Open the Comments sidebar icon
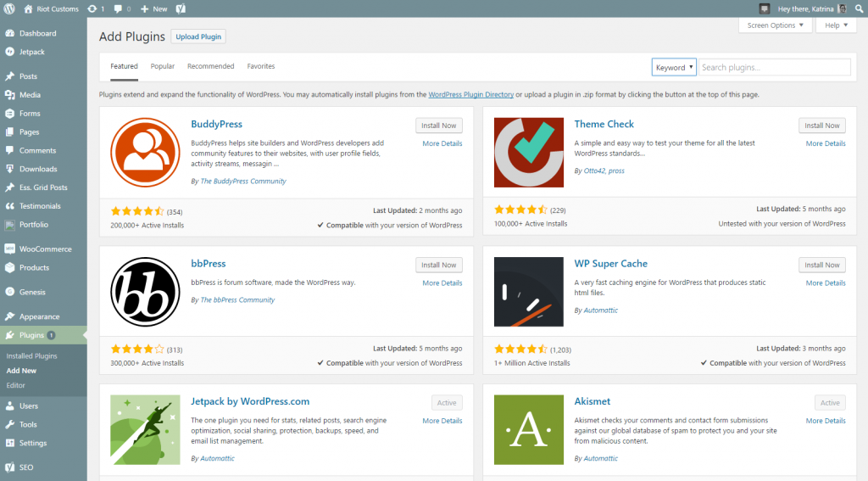 [10, 150]
